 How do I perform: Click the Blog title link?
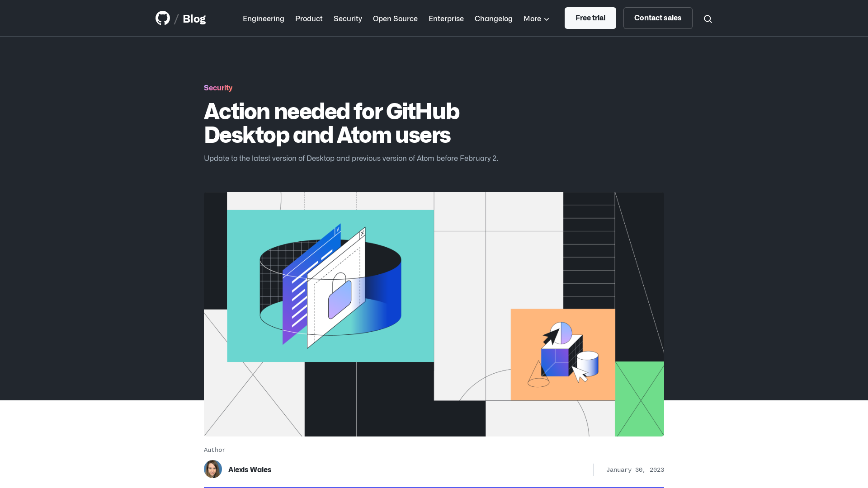pos(194,18)
